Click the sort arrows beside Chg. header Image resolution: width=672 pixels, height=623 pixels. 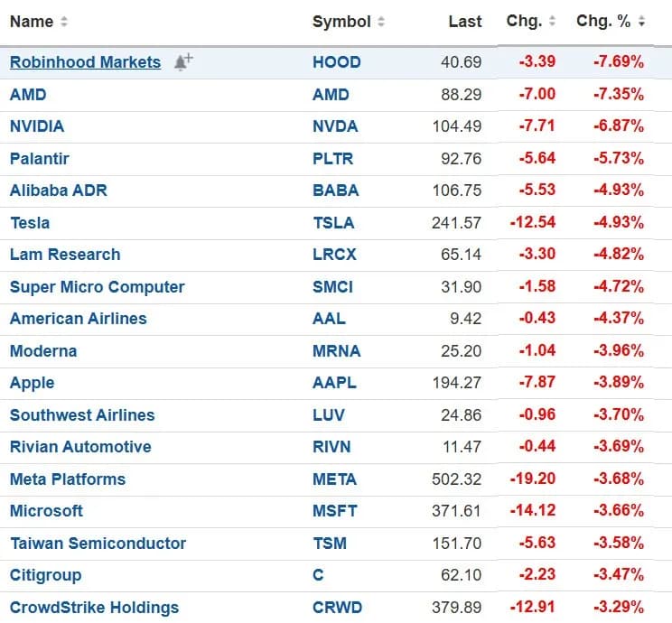coord(552,22)
